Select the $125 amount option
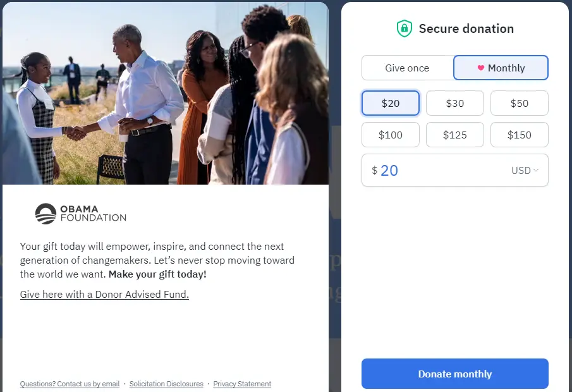The width and height of the screenshot is (572, 392). click(x=455, y=135)
